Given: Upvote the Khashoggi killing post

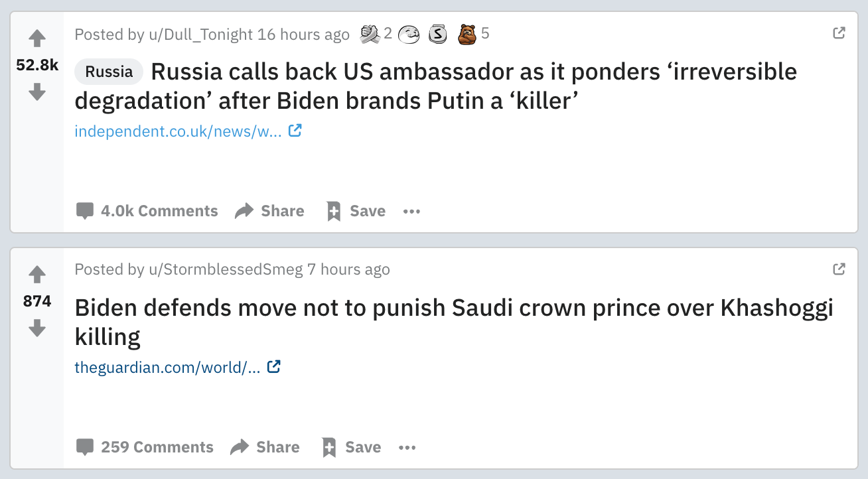Looking at the screenshot, I should 37,274.
